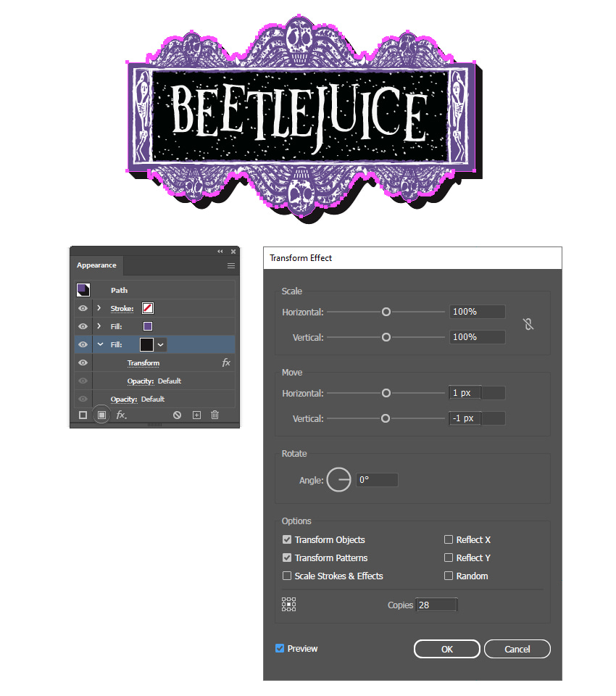Toggle constrain proportions link icon in Scale
Image resolution: width=616 pixels, height=696 pixels.
click(528, 324)
